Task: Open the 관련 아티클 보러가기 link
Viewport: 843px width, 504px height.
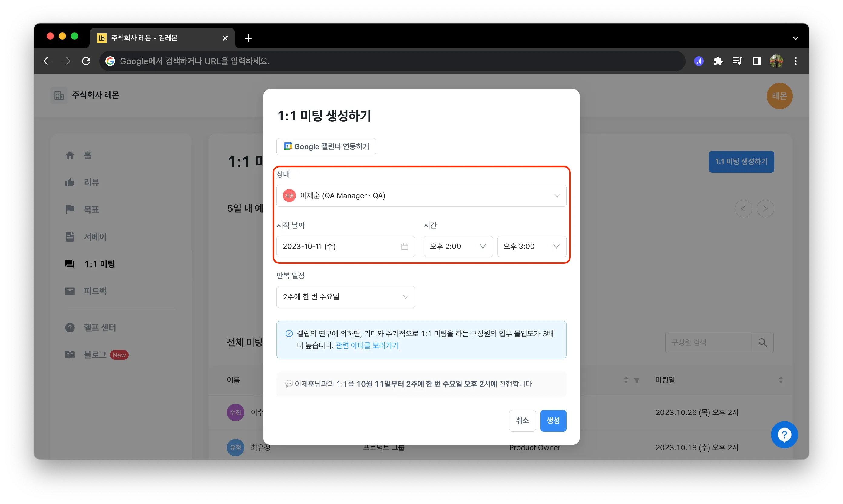Action: pyautogui.click(x=367, y=345)
